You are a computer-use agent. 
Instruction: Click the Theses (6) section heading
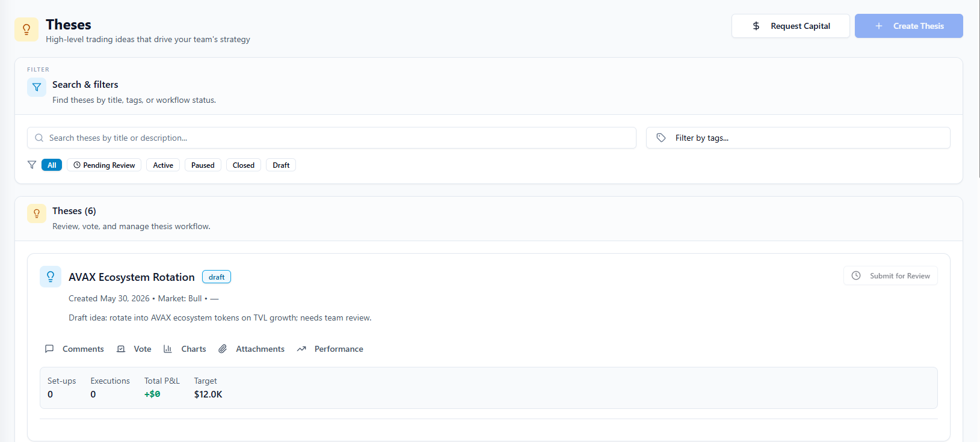pyautogui.click(x=74, y=211)
